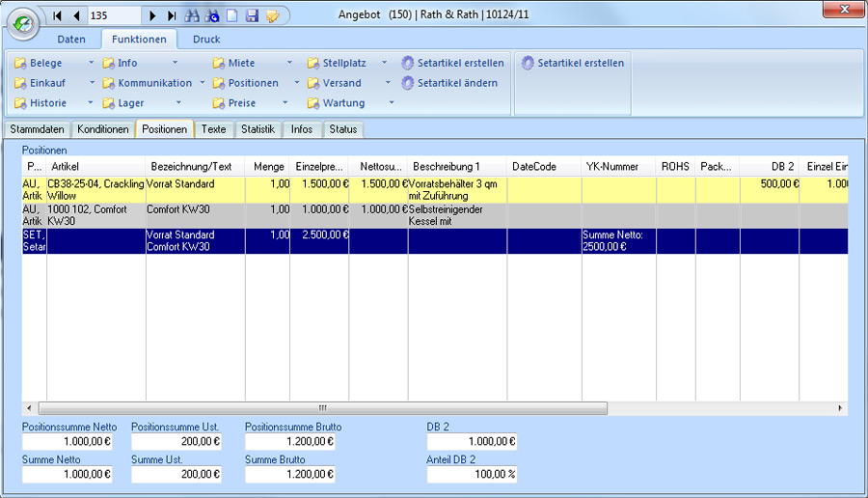Click the round application menu button

(x=23, y=24)
